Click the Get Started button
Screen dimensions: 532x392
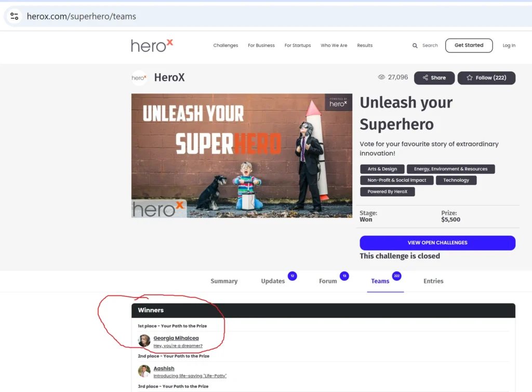pyautogui.click(x=469, y=46)
